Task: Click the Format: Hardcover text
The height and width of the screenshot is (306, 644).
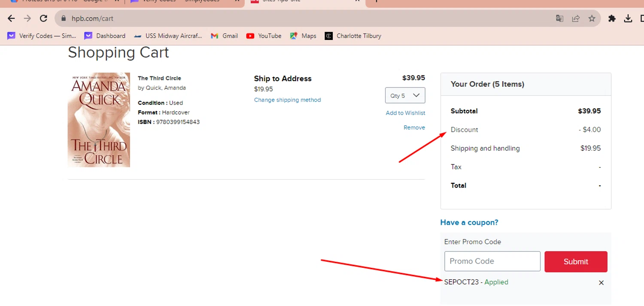Action: pos(164,112)
